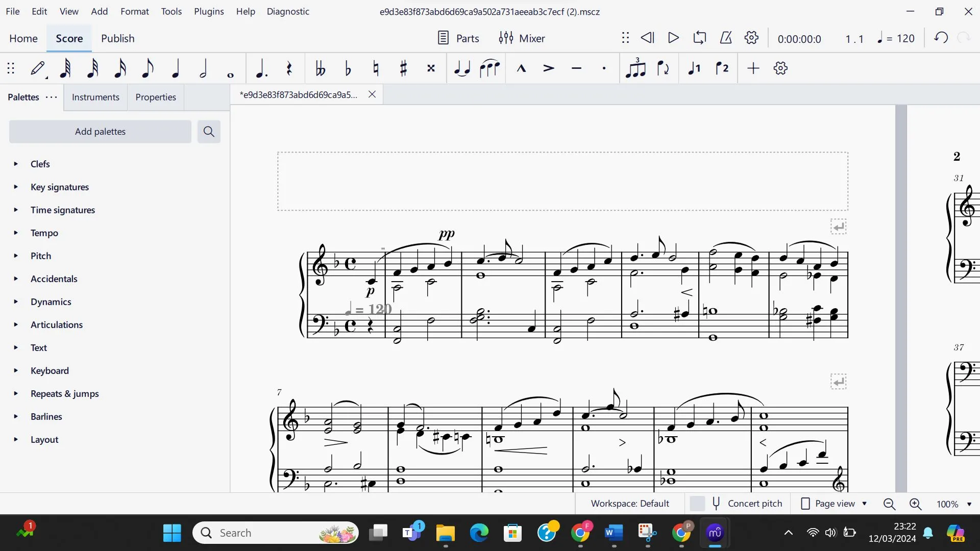
Task: Increase zoom with the zoom-in control
Action: tap(915, 504)
